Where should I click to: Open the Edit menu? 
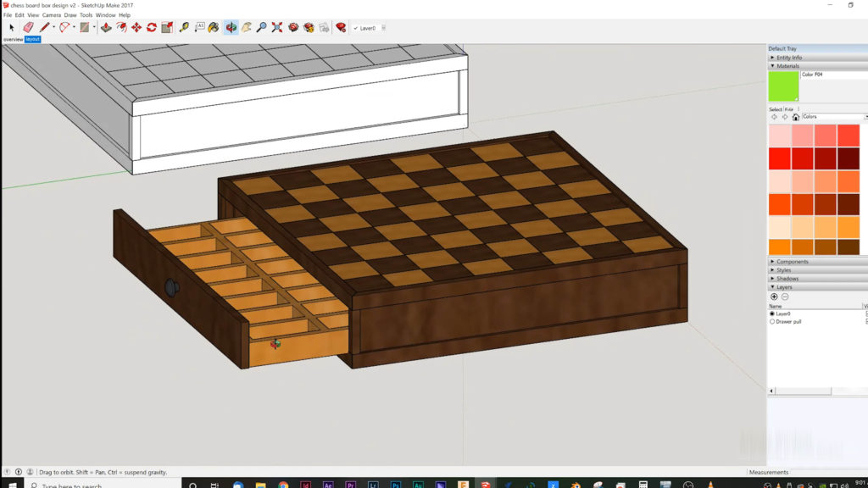19,15
